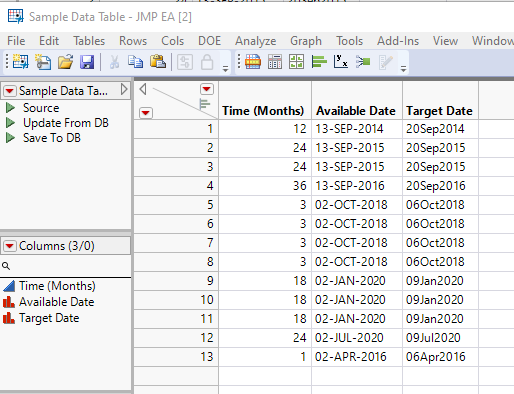Open the Rows menu
Viewport: 514px width, 394px height.
pos(133,41)
